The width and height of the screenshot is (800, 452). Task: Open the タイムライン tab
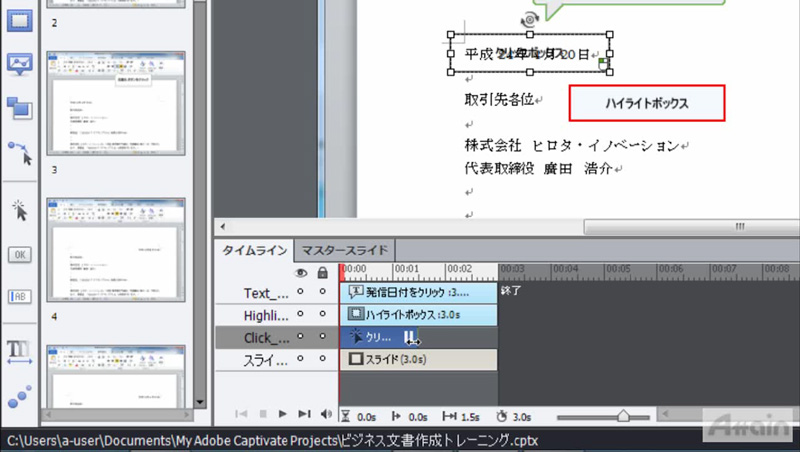[255, 250]
